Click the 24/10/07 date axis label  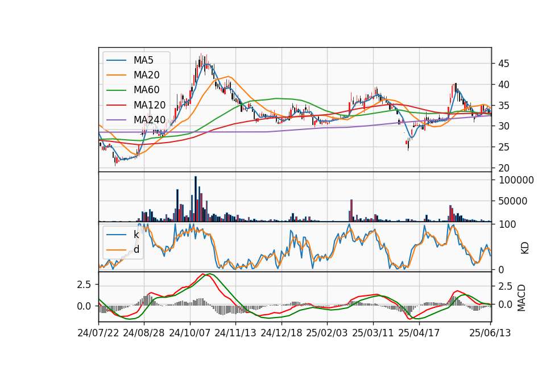tap(190, 333)
